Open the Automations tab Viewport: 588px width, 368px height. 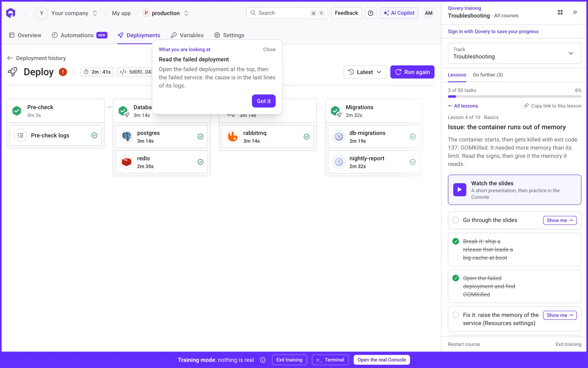79,35
